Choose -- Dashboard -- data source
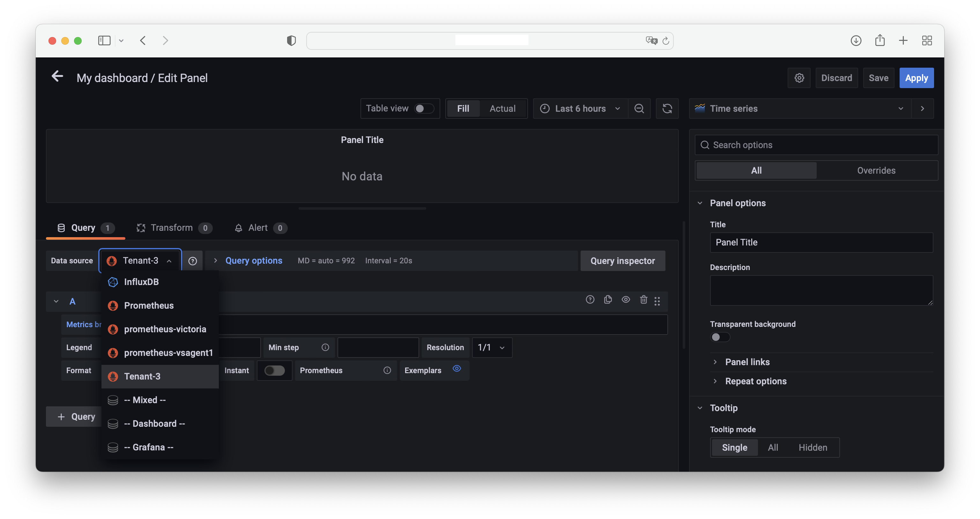The image size is (980, 519). 160,424
